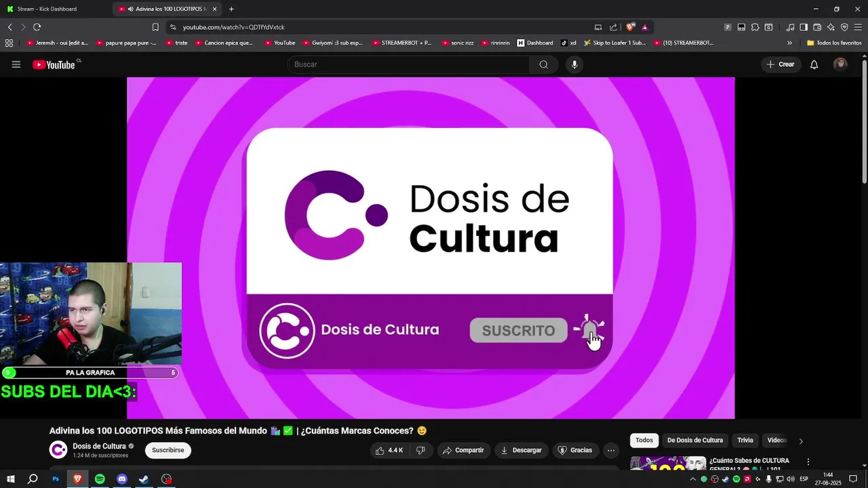The width and height of the screenshot is (868, 488).
Task: Open Discord from the taskbar
Action: point(122,479)
